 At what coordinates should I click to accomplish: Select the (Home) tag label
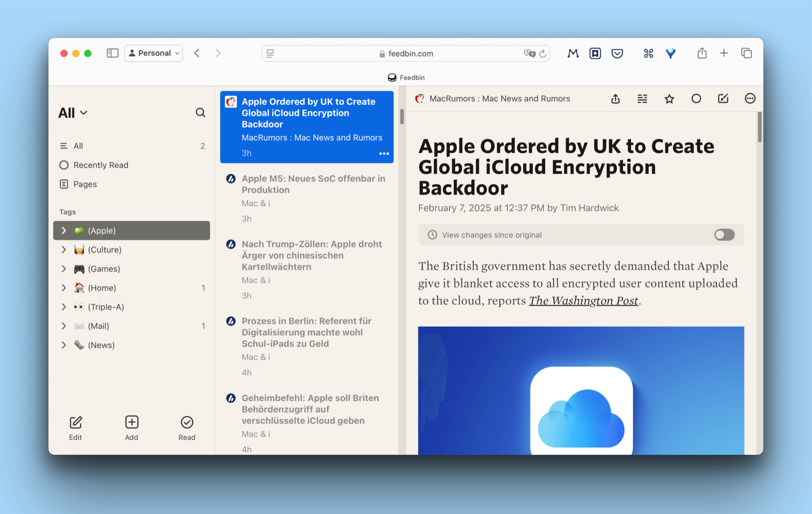click(102, 288)
